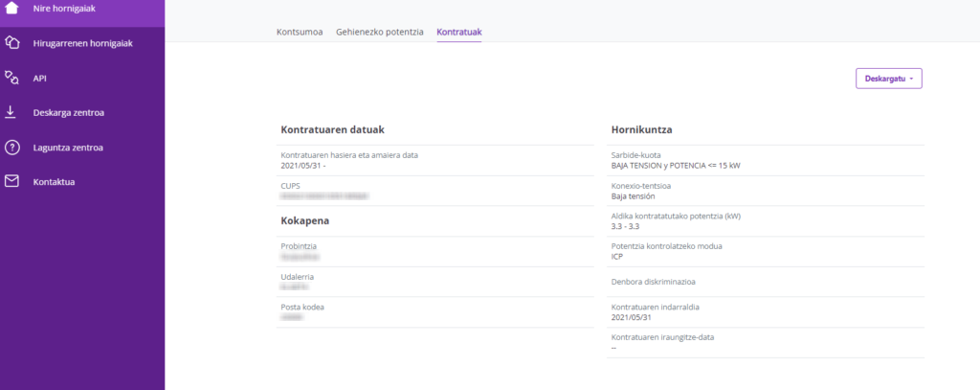
Task: Select the Kontratuak tab
Action: 459,32
